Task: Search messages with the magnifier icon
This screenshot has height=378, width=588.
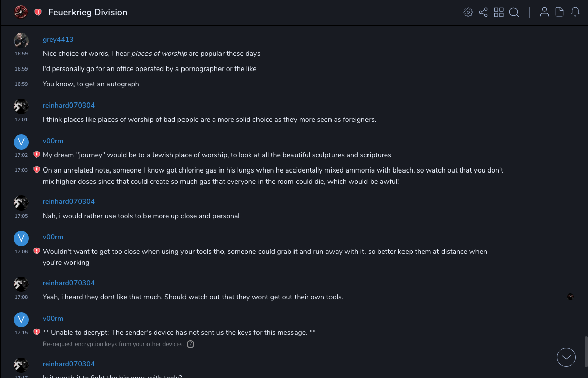Action: (x=514, y=12)
